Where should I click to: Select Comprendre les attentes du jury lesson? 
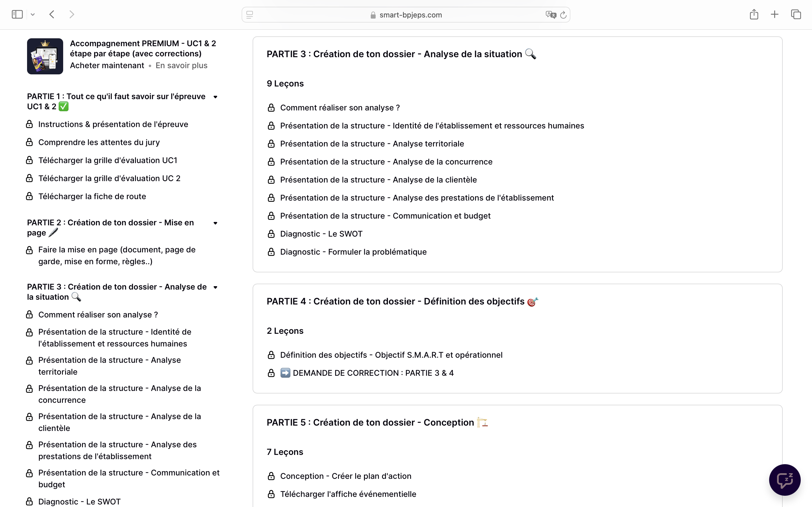pos(99,142)
